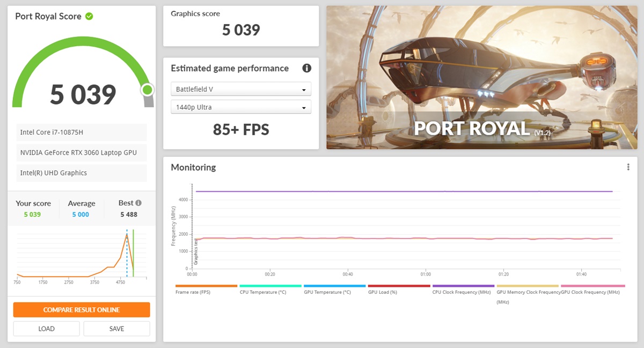Open the 1440p Ultra resolution dropdown
The width and height of the screenshot is (644, 348).
[x=241, y=107]
